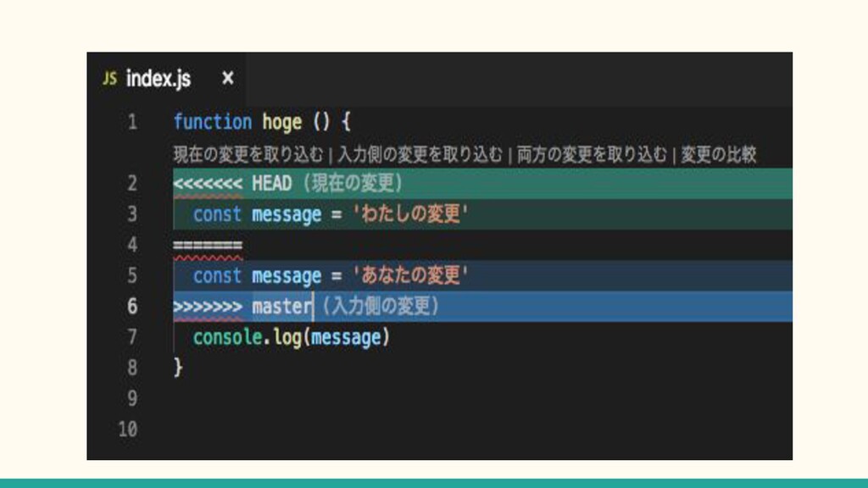Click the 現在の変更を取り込む link

(248, 154)
